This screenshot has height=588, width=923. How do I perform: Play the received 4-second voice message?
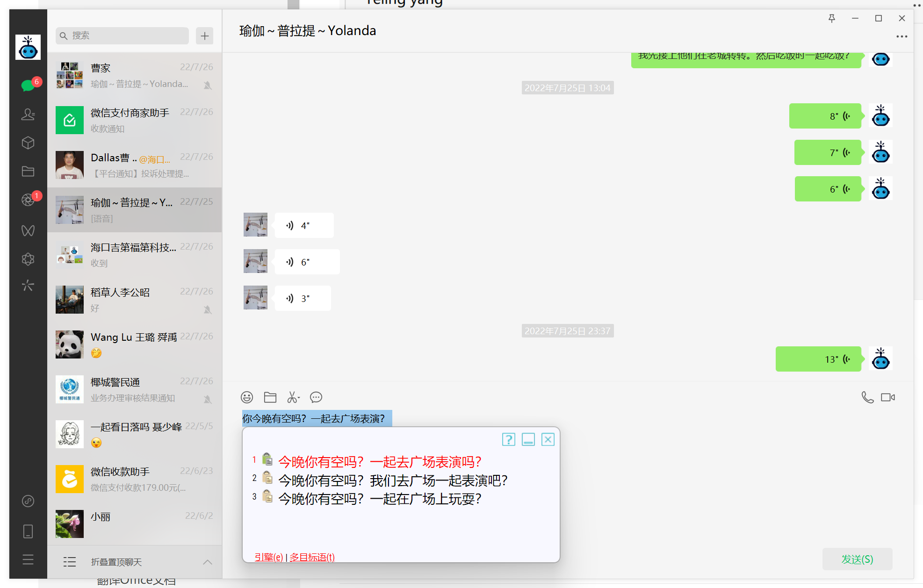click(304, 225)
